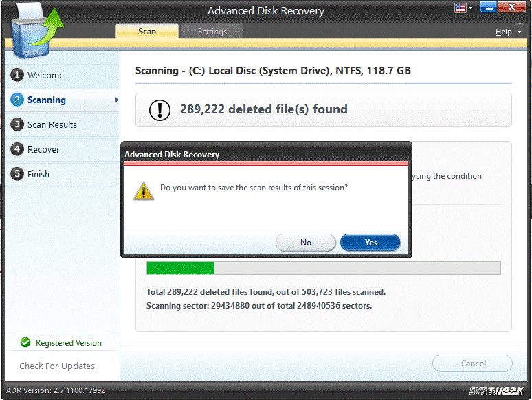This screenshot has height=400, width=532.
Task: Click the step 2 Scanning number icon
Action: [x=16, y=100]
